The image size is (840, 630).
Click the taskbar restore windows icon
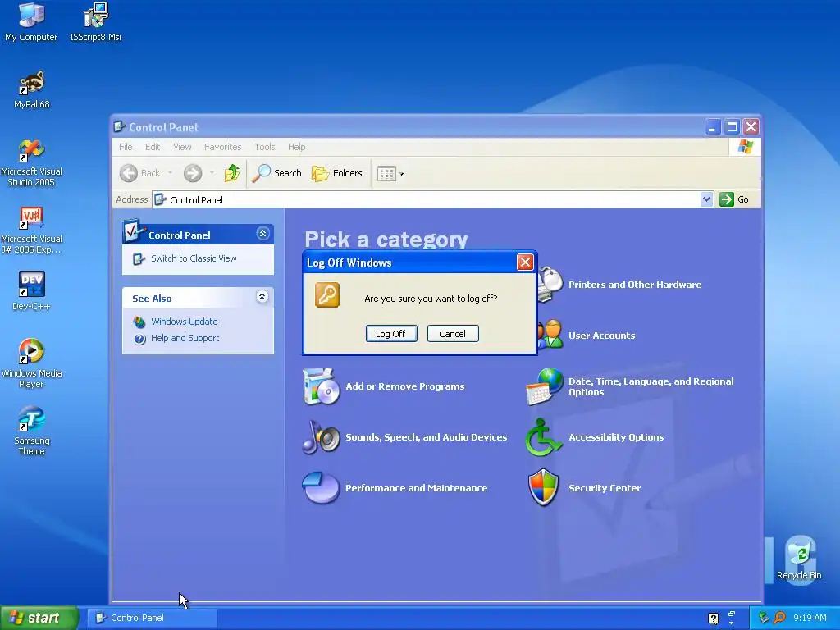tap(731, 614)
